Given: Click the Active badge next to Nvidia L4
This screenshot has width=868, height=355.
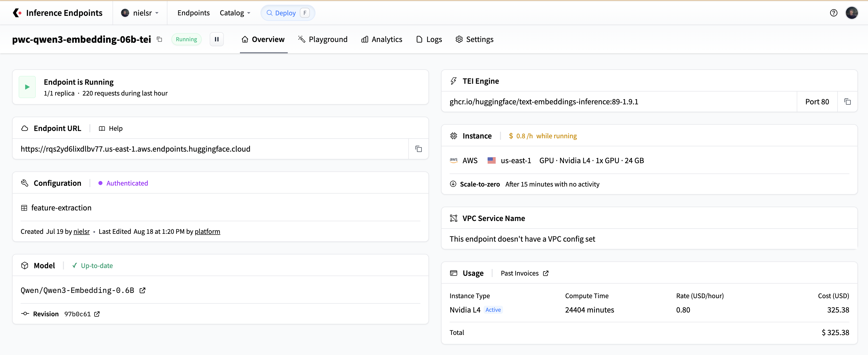Looking at the screenshot, I should (x=493, y=310).
